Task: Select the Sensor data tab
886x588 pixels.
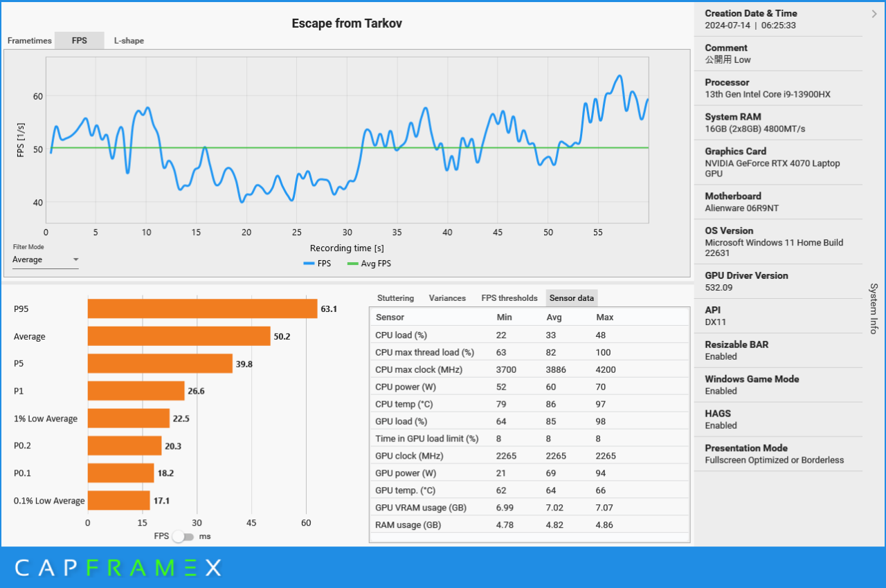Action: coord(572,298)
